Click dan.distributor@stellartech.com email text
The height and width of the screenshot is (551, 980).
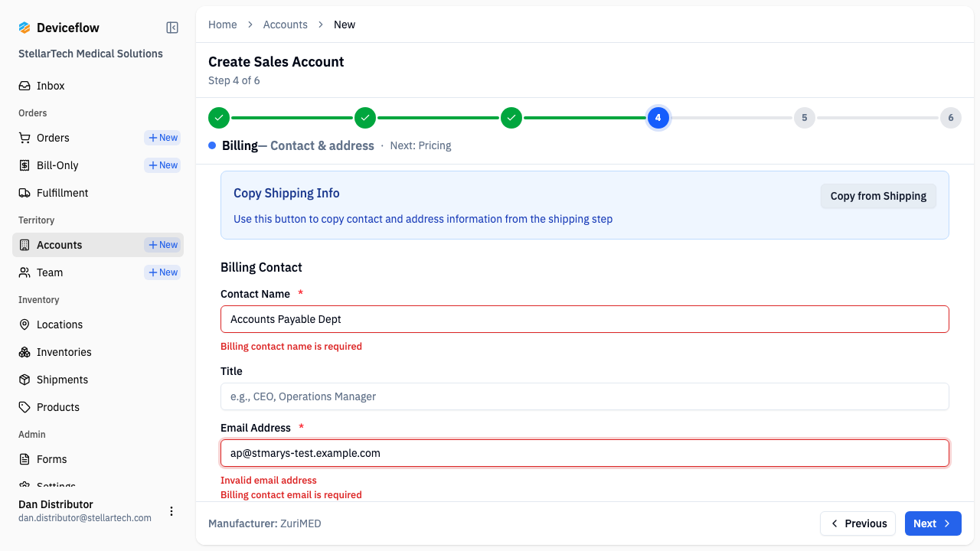[x=85, y=518]
